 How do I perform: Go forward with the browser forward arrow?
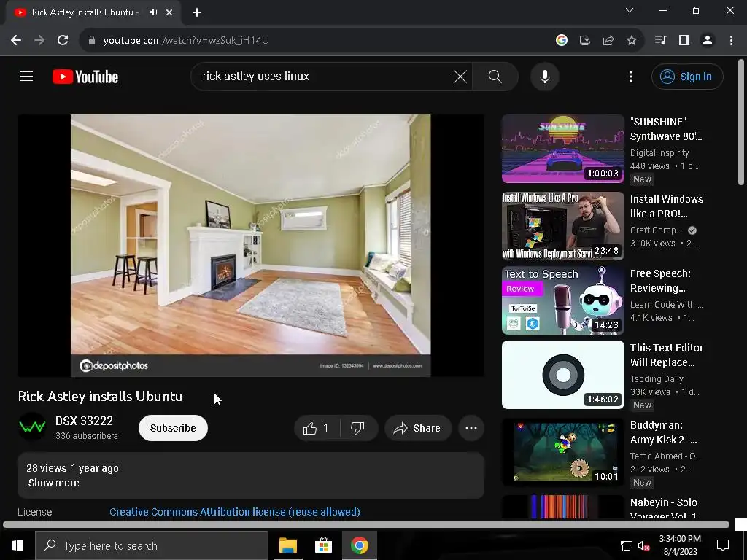point(39,40)
